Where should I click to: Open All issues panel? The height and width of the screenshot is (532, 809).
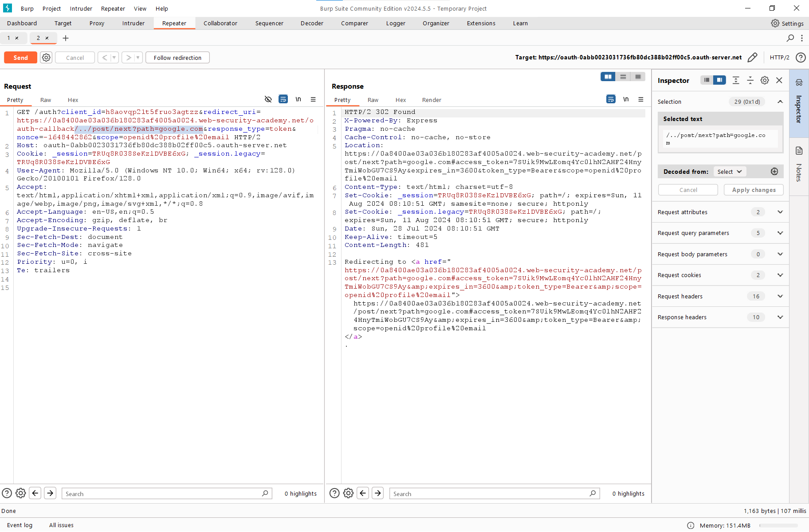tap(61, 525)
